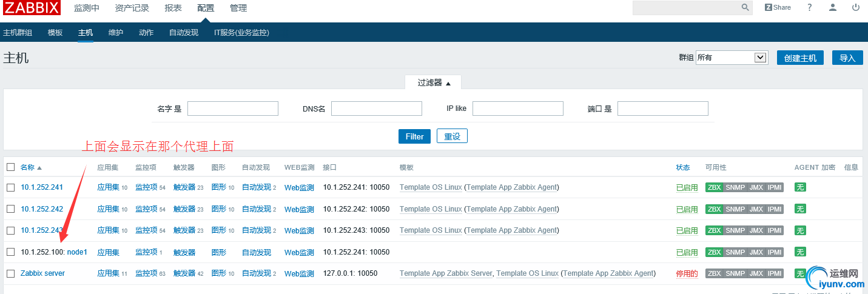The height and width of the screenshot is (294, 868).
Task: Select checkbox for host 10.1.252.243
Action: coord(10,230)
